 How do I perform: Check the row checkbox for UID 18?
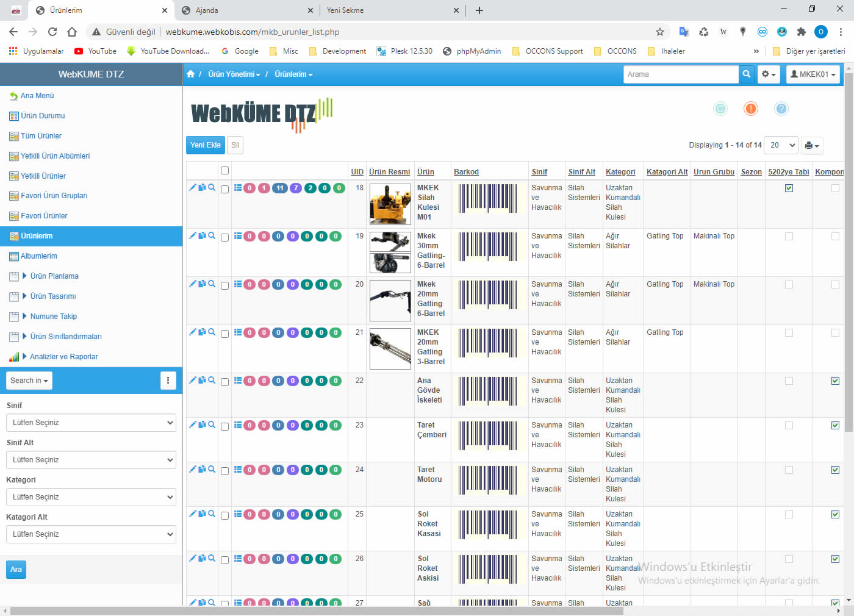pyautogui.click(x=224, y=190)
